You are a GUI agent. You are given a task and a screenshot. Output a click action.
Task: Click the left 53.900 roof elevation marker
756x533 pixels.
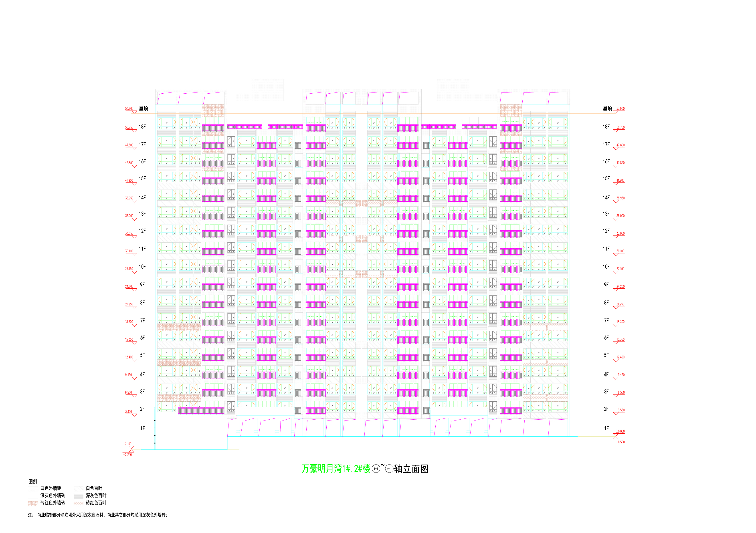coord(129,109)
